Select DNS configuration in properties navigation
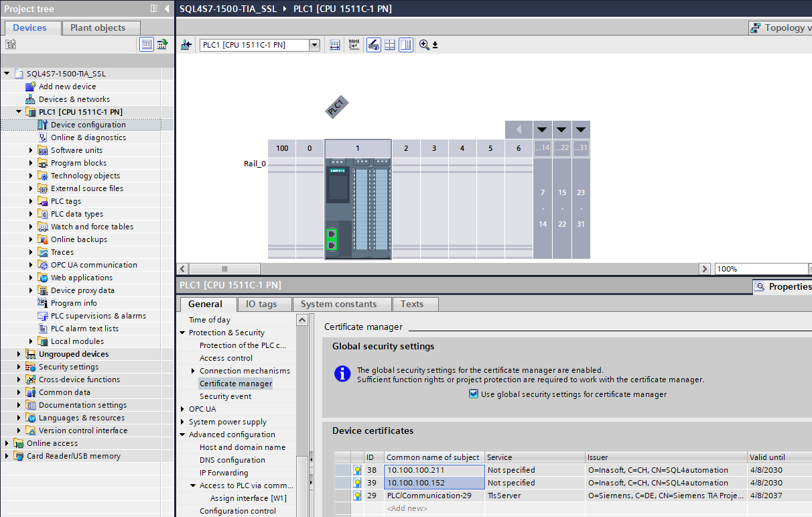The image size is (812, 517). pos(232,460)
